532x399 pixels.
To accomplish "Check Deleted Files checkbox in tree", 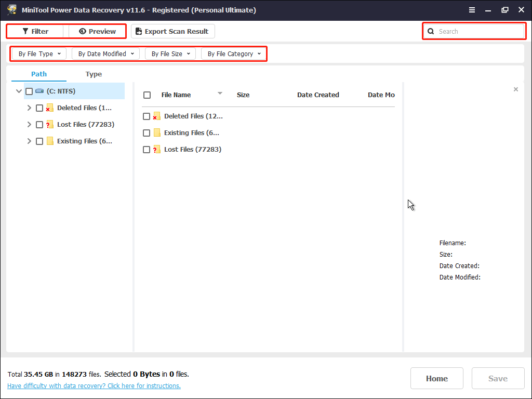I will tap(39, 108).
